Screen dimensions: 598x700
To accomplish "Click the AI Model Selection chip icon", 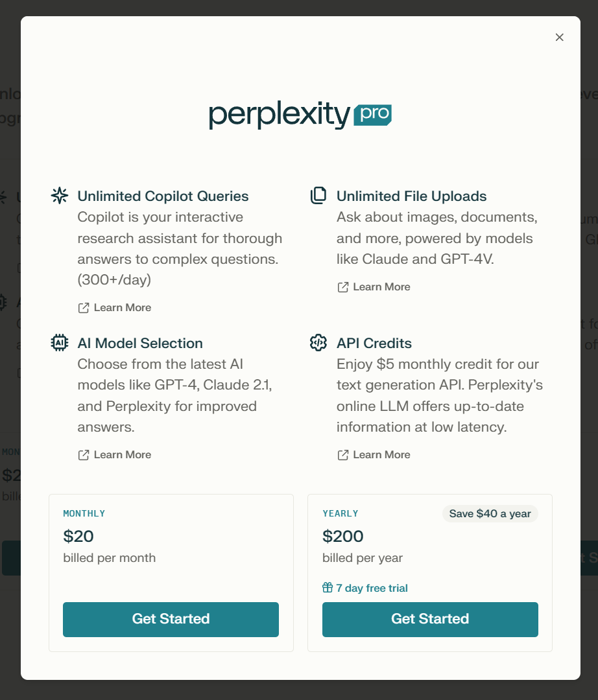I will (x=60, y=343).
